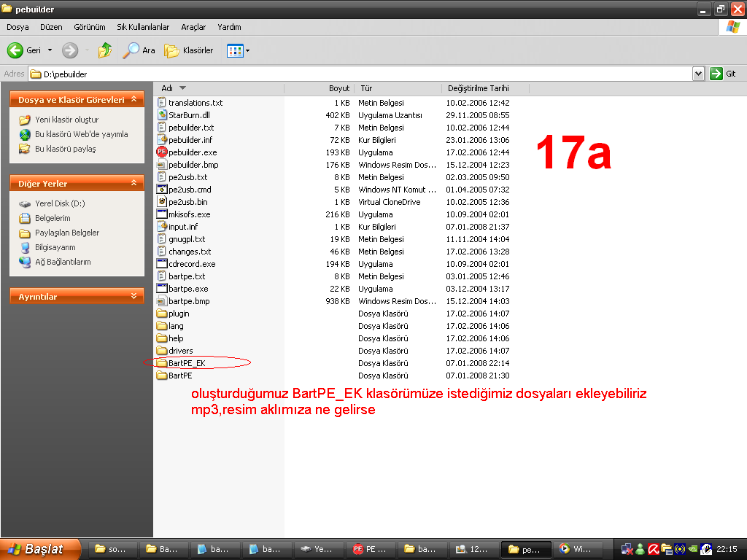Image resolution: width=747 pixels, height=560 pixels.
Task: Expand the Ayrıntılar panel
Action: click(x=134, y=296)
